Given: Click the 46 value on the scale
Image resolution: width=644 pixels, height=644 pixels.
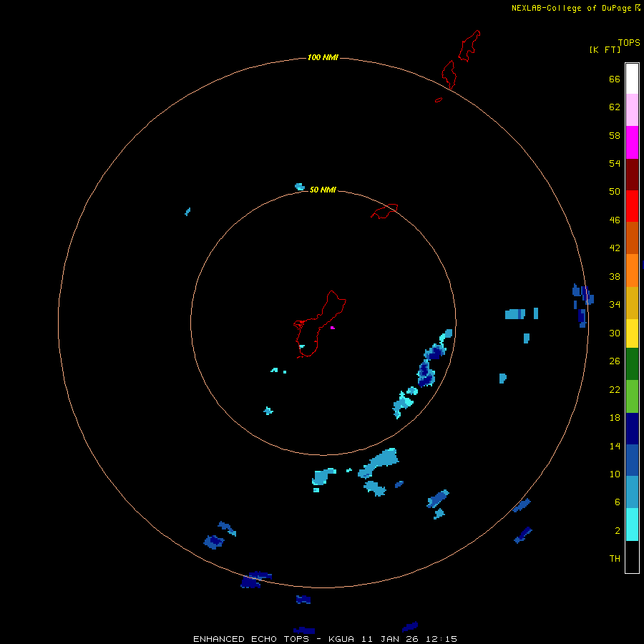Looking at the screenshot, I should click(615, 220).
